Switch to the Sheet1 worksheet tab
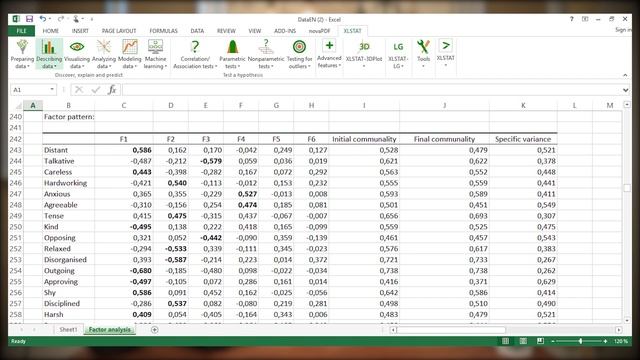 point(68,330)
